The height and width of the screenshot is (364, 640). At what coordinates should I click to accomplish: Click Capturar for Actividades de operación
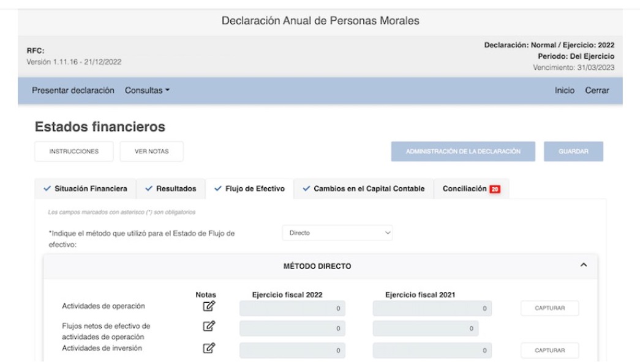549,308
